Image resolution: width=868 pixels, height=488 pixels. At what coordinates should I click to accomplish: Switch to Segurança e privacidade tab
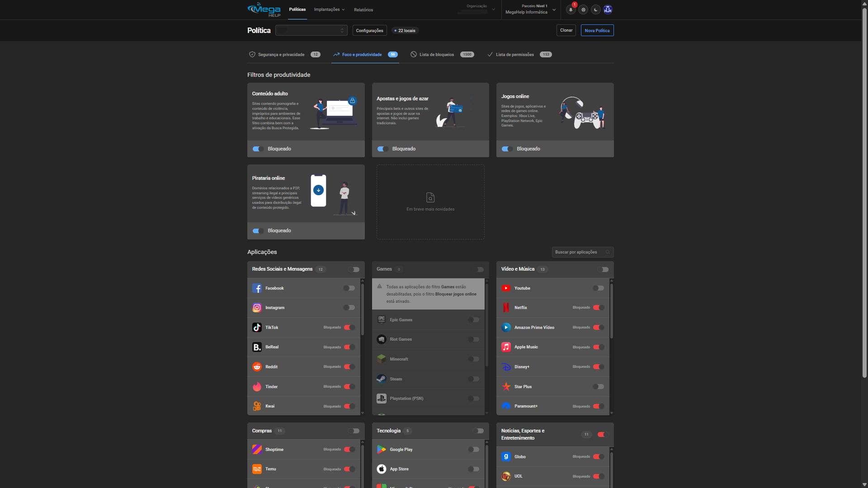point(285,55)
